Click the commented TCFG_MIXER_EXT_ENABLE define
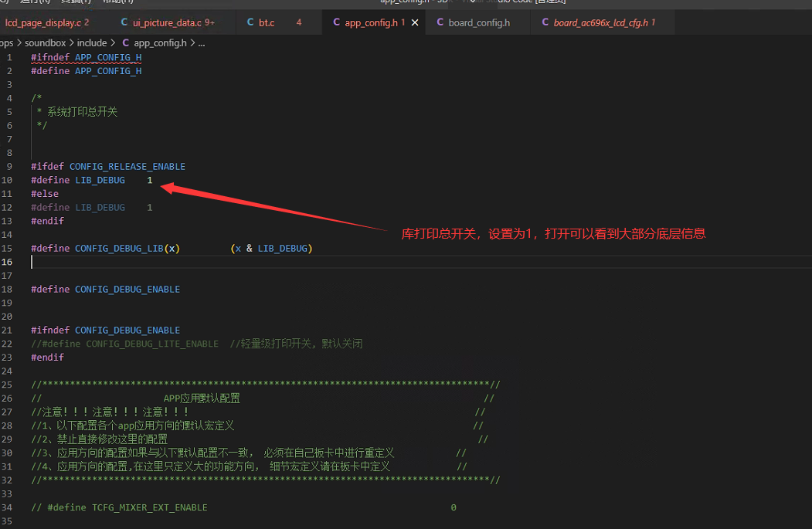This screenshot has width=812, height=529. click(x=119, y=508)
